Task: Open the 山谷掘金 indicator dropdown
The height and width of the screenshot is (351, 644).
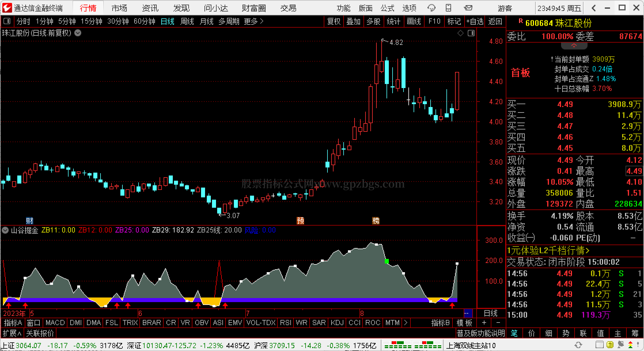Action: click(5, 230)
